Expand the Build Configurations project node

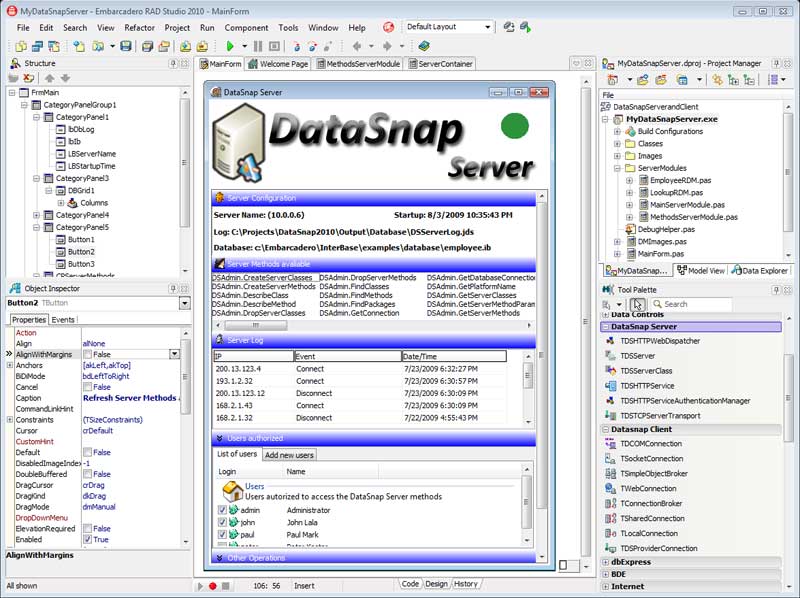point(617,132)
